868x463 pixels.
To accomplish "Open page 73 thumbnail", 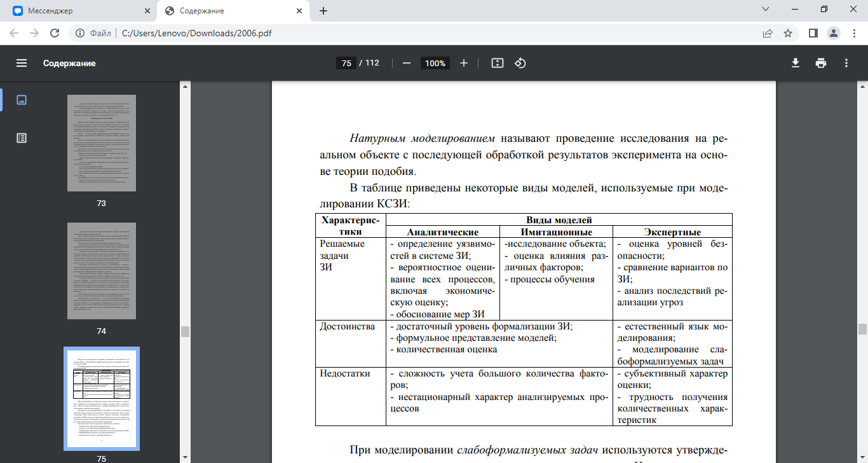I will coord(101,143).
